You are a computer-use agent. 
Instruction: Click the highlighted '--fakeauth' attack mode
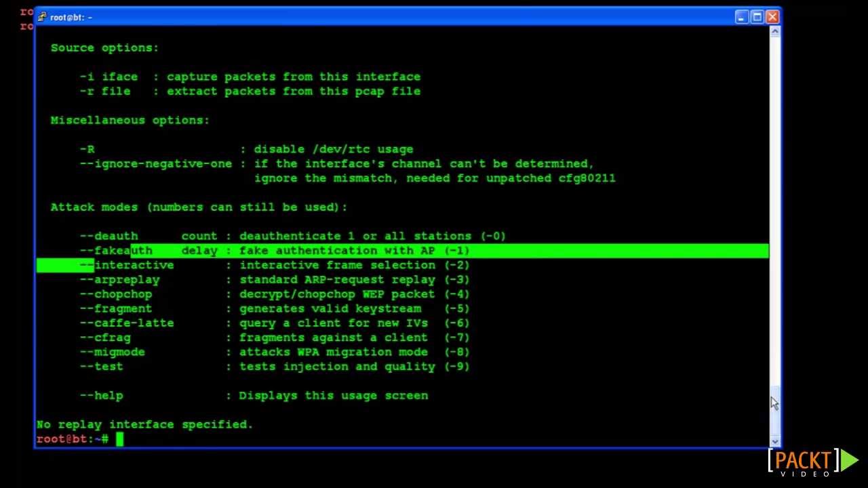[x=116, y=251]
